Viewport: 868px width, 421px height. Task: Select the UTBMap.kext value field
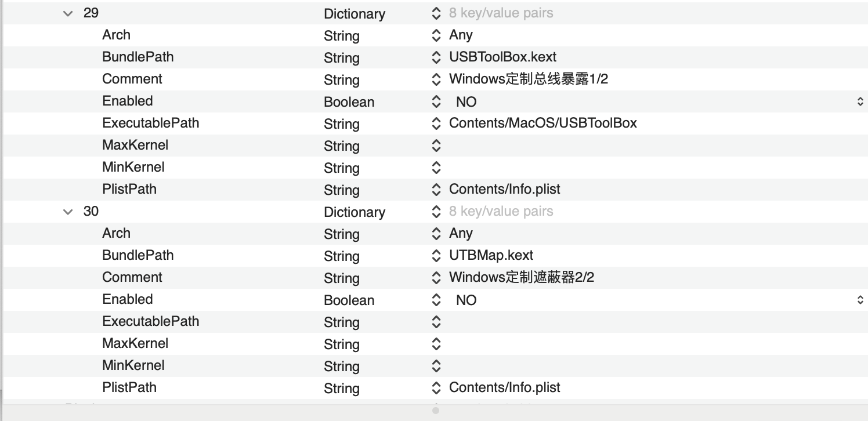pos(491,256)
